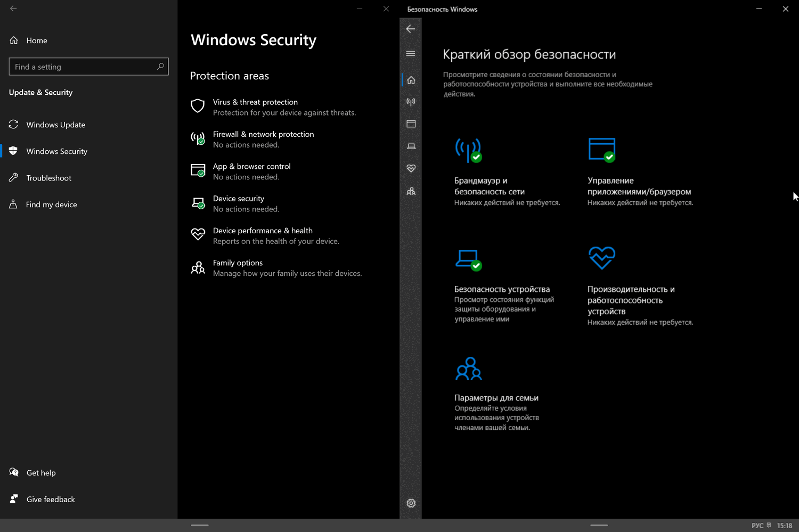Open Virus & threat protection

click(x=255, y=102)
